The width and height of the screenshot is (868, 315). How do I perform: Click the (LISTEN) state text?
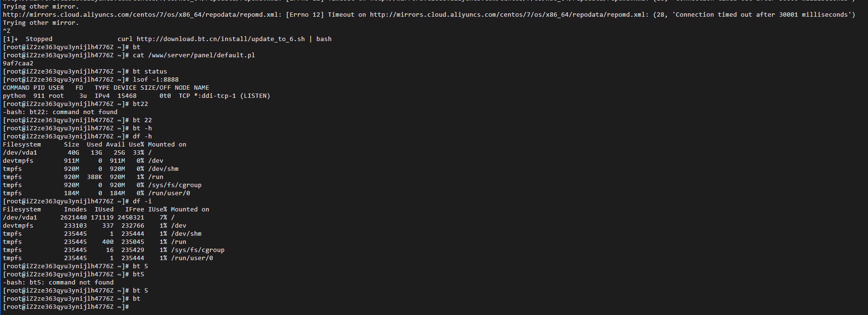tap(255, 96)
